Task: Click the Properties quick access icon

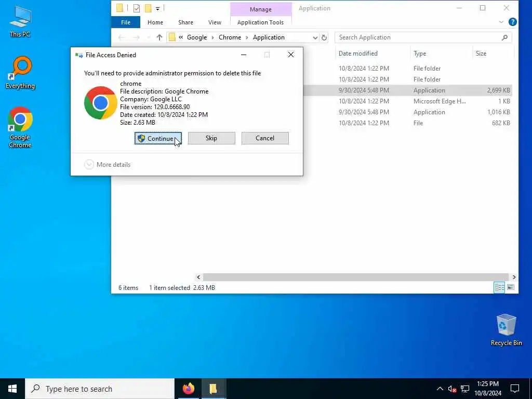Action: pyautogui.click(x=137, y=8)
